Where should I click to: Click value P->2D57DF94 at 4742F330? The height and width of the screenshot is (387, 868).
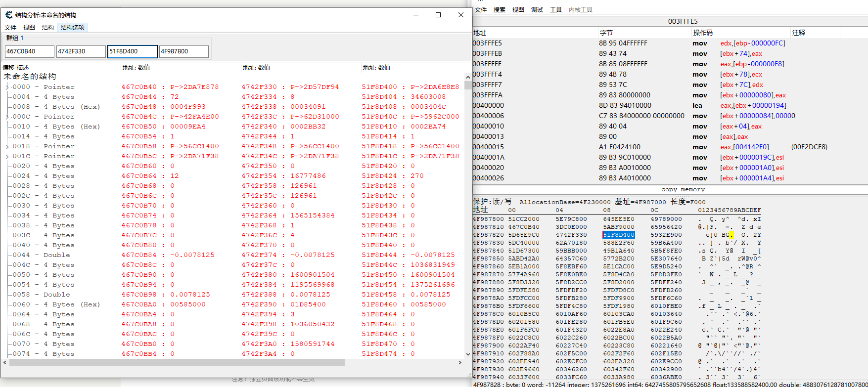[315, 87]
